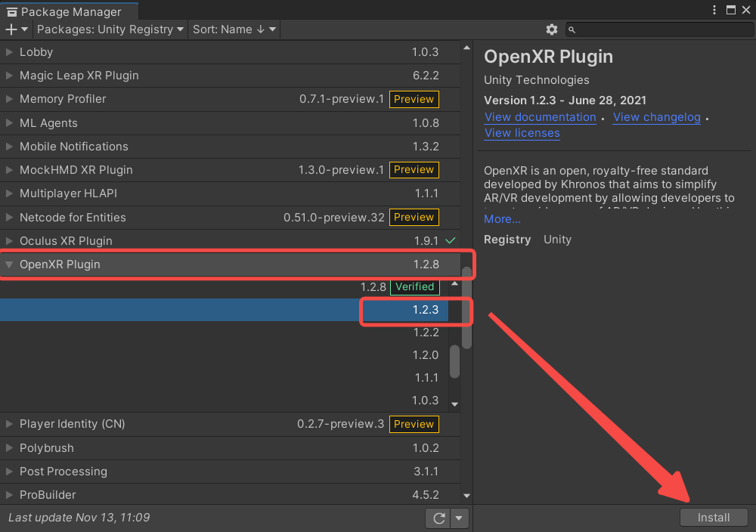Click the MockHMD XR Plugin Preview badge
This screenshot has width=756, height=532.
coord(414,169)
